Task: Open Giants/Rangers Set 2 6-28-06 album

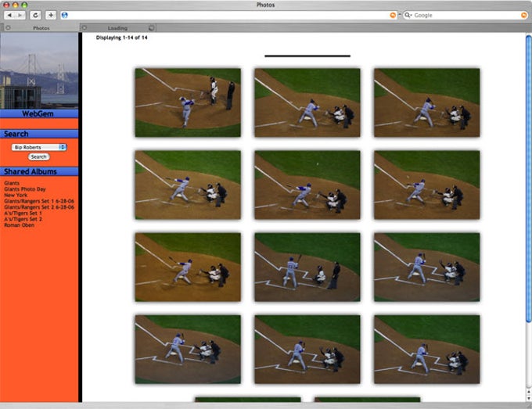Action: (39, 207)
